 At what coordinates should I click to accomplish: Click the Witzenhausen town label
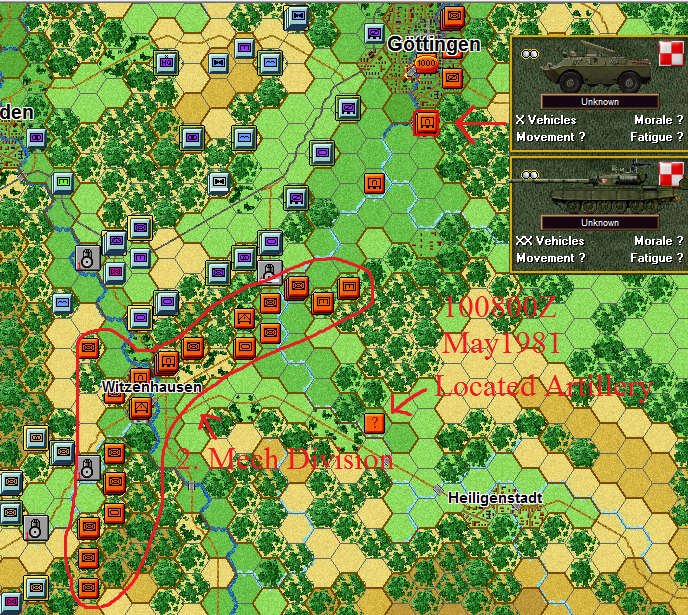pyautogui.click(x=151, y=387)
